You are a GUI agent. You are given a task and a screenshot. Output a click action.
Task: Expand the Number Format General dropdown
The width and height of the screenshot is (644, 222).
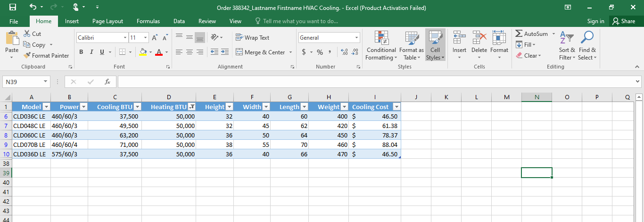[x=356, y=38]
